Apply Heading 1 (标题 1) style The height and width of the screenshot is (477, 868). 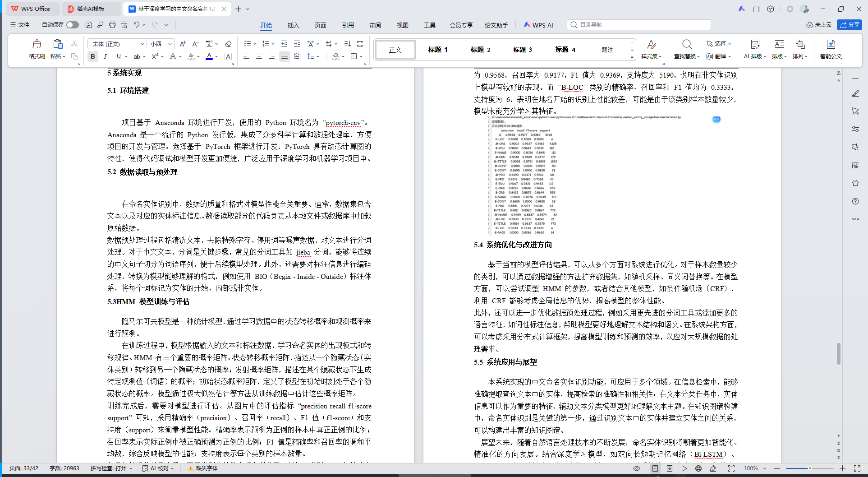coord(438,50)
